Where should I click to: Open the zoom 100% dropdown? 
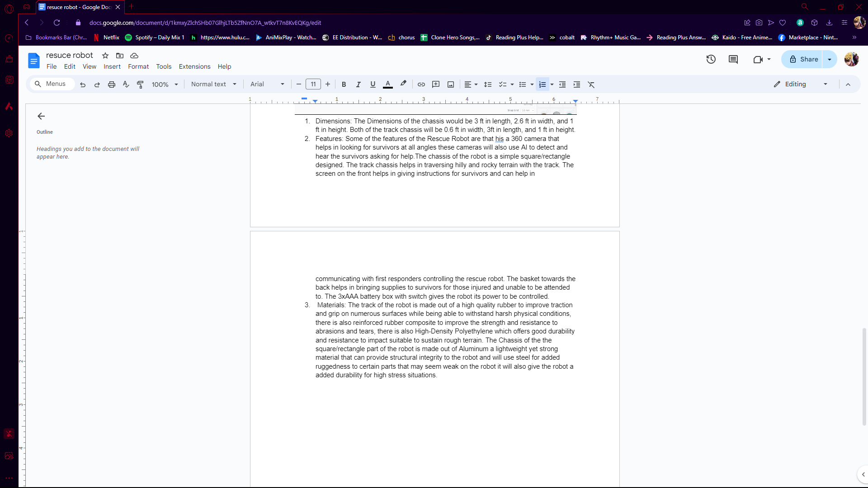coord(165,84)
